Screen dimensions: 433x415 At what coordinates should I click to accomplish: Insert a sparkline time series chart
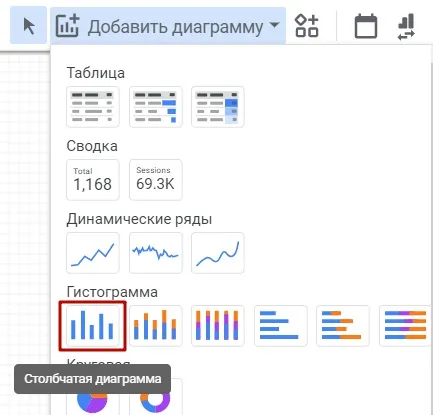(156, 253)
